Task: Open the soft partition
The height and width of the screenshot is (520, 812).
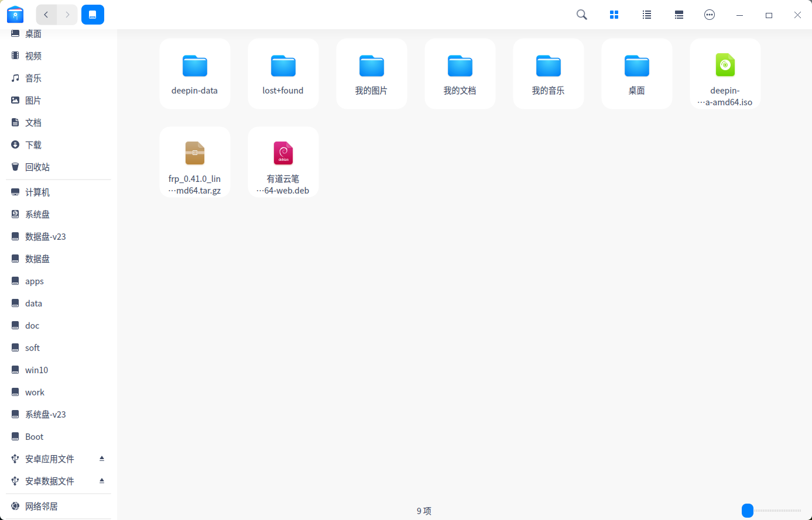Action: pyautogui.click(x=59, y=348)
